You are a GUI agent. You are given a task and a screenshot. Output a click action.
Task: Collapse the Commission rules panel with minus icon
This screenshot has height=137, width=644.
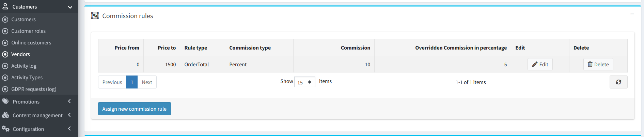pyautogui.click(x=632, y=14)
